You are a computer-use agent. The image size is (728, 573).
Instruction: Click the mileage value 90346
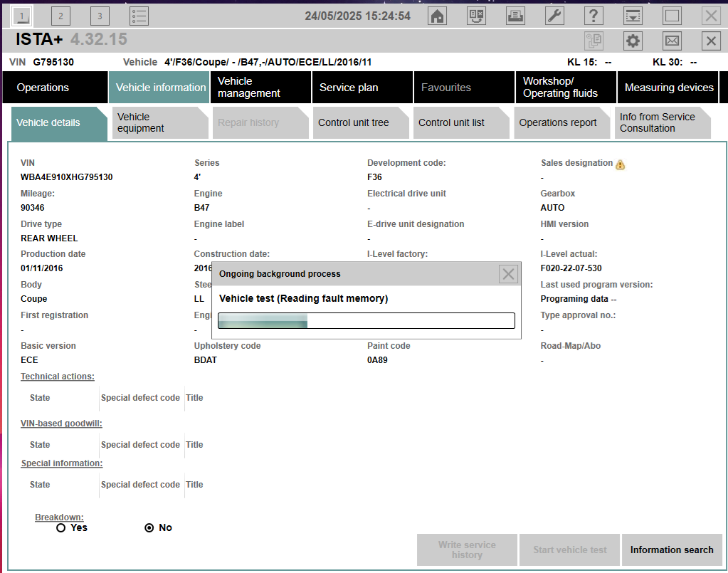click(33, 208)
